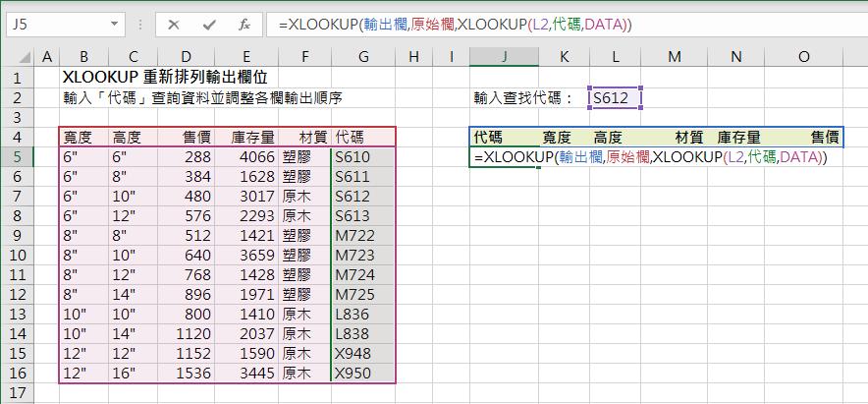Click code cell M723
Image resolution: width=868 pixels, height=404 pixels.
(x=363, y=256)
